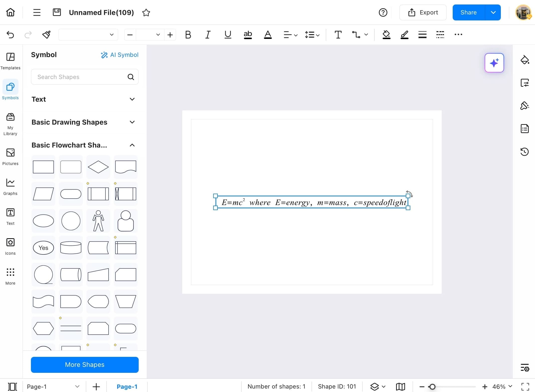Open the Pictures panel

pos(10,157)
